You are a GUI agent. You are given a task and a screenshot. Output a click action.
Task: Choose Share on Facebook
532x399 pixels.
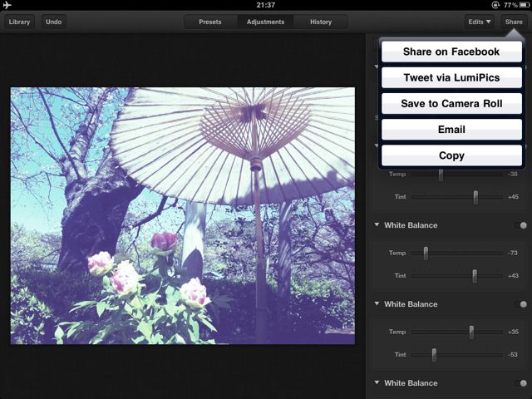pyautogui.click(x=451, y=52)
